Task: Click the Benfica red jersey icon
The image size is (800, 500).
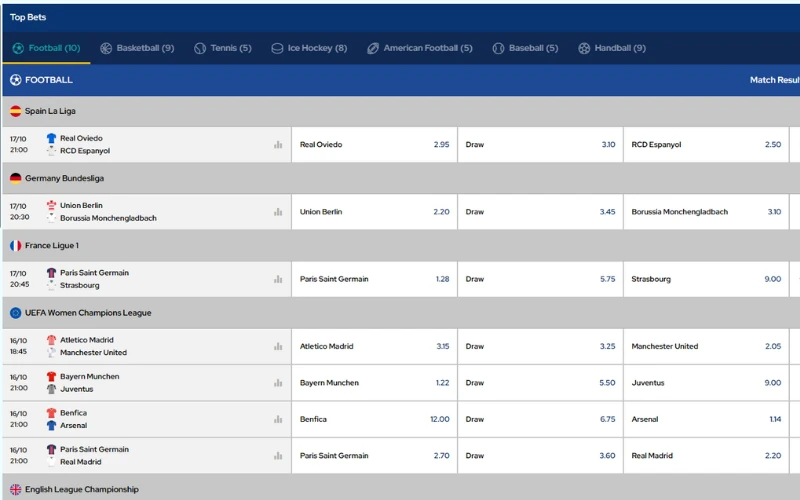Action: (x=51, y=413)
